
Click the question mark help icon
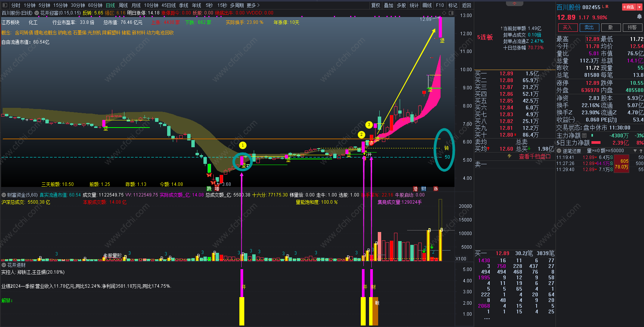tap(641, 151)
